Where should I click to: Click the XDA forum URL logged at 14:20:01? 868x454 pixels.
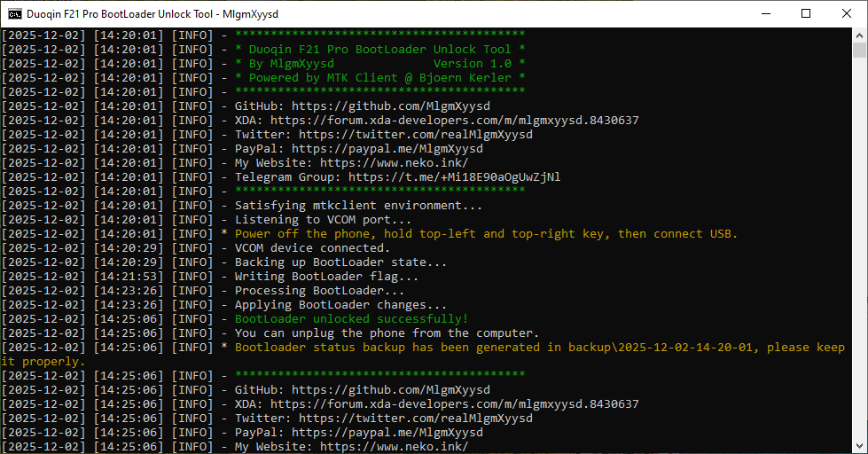click(454, 121)
